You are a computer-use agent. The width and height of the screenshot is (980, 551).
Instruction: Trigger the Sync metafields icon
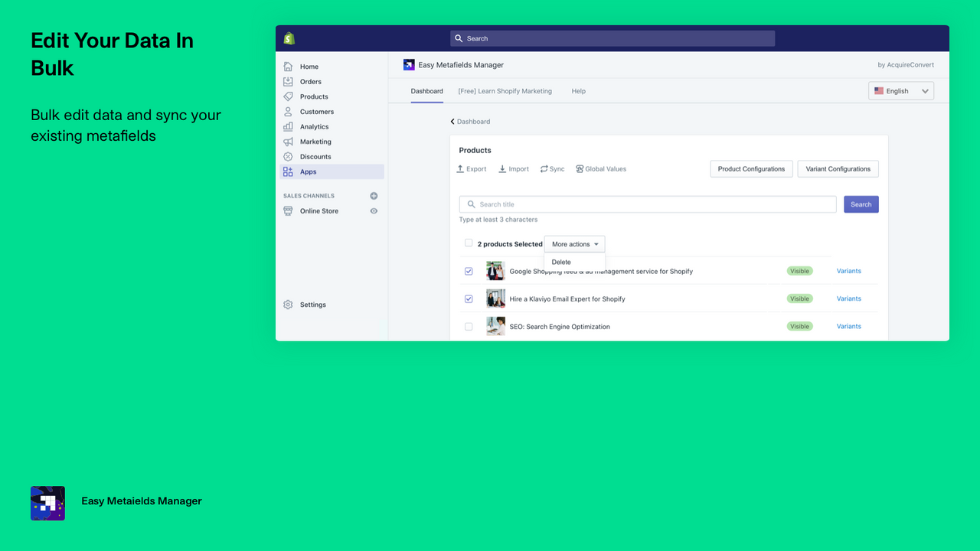(552, 168)
